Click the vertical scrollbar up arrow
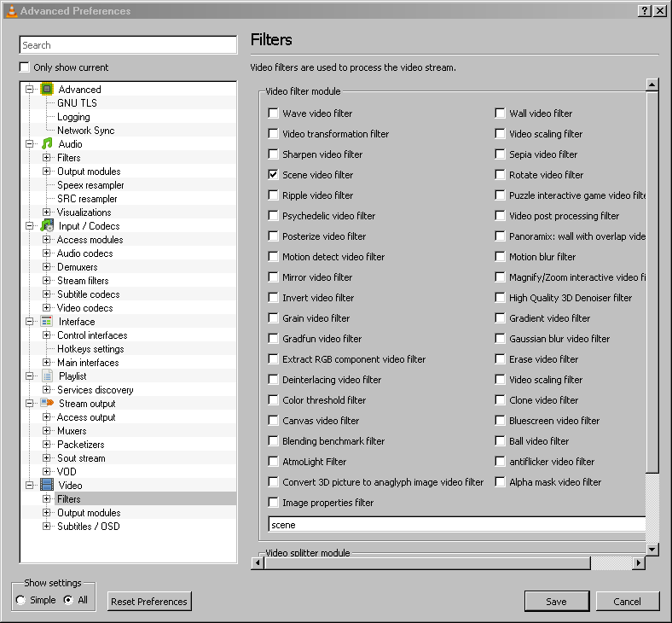The width and height of the screenshot is (672, 623). [x=652, y=84]
